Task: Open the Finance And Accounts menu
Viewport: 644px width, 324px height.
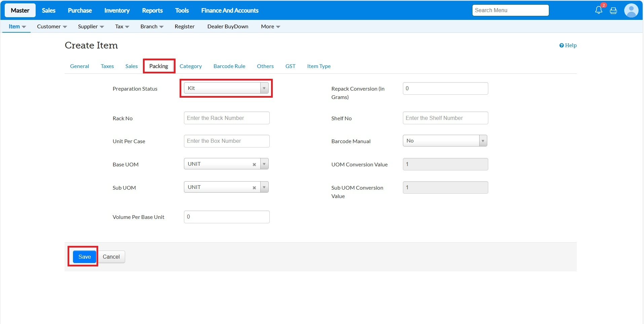Action: (230, 10)
